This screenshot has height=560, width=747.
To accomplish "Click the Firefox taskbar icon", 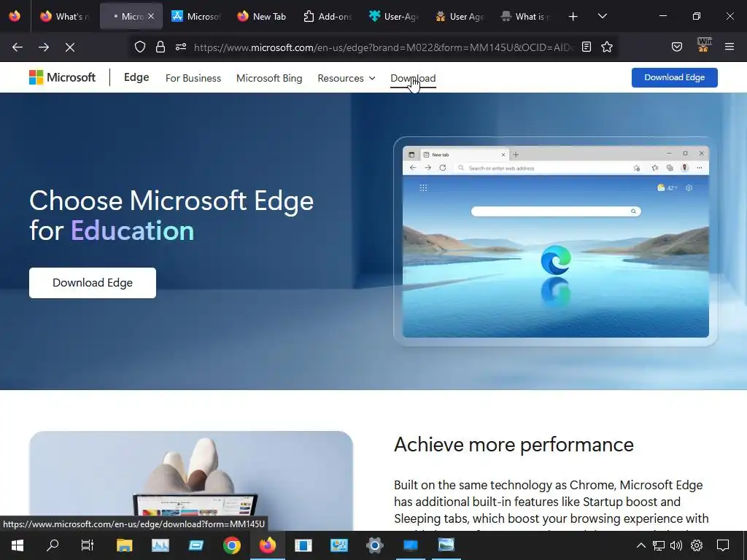I will [267, 545].
